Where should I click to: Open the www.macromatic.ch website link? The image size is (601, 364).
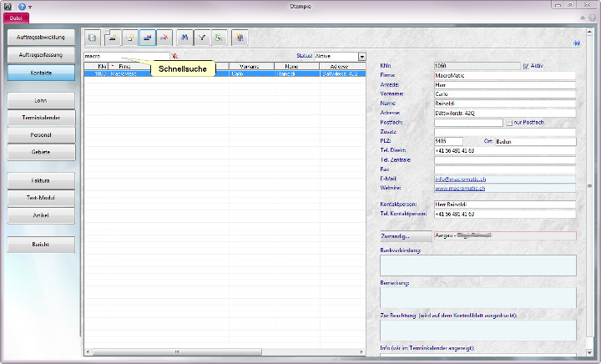click(x=458, y=189)
